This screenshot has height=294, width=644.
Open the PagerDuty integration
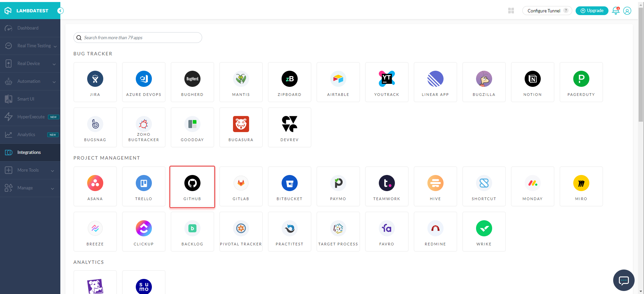[x=581, y=82]
